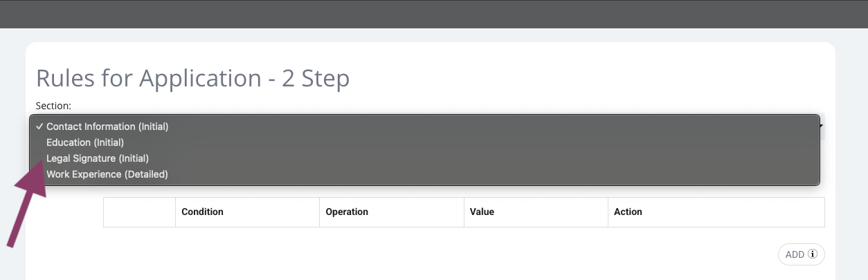Screen dimensions: 868x280
Task: Click the word Initial after Legal Signature
Action: tap(133, 158)
